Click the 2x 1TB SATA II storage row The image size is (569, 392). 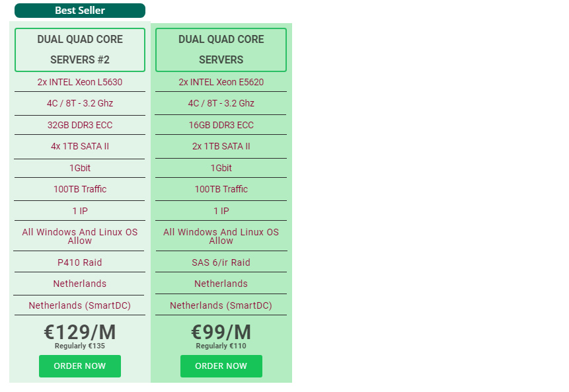[221, 146]
